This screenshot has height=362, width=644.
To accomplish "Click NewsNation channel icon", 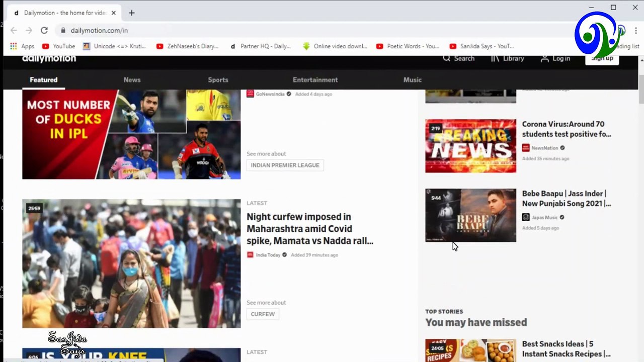I will pos(526,148).
